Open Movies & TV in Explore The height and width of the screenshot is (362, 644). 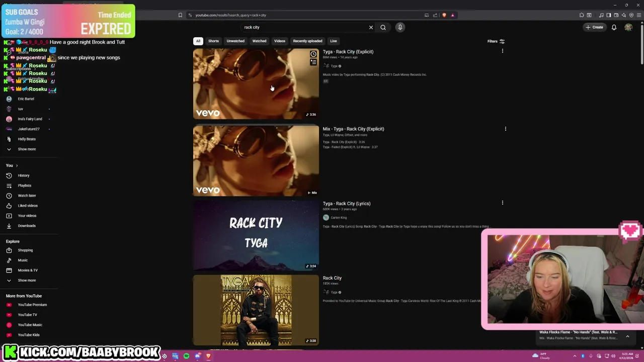[28, 270]
